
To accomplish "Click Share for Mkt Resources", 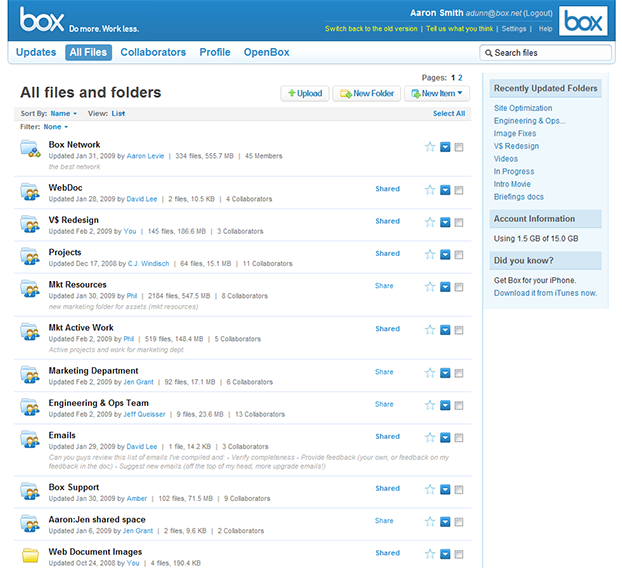I will 384,286.
